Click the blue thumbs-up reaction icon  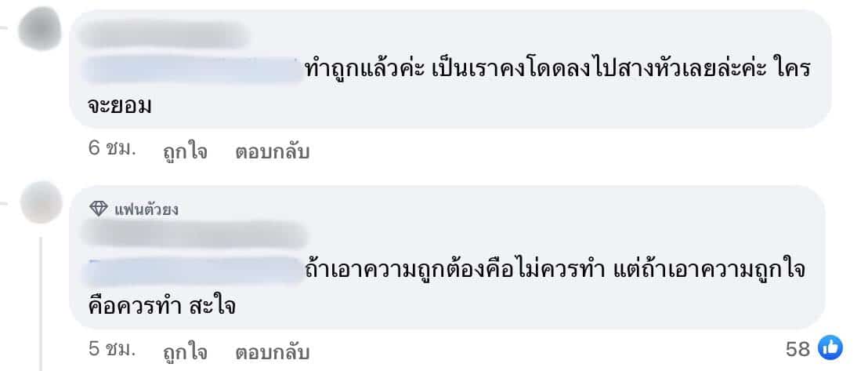coord(830,347)
